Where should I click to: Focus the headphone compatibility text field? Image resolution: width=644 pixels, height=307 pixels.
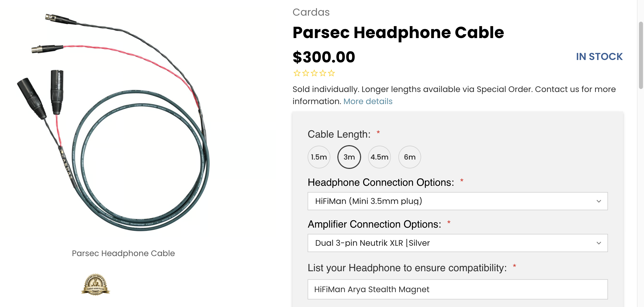pos(457,289)
